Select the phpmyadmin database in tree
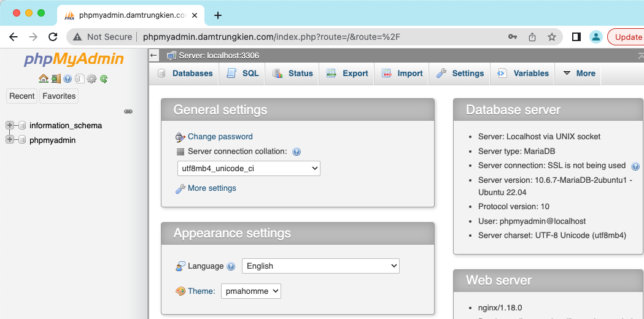 (53, 140)
